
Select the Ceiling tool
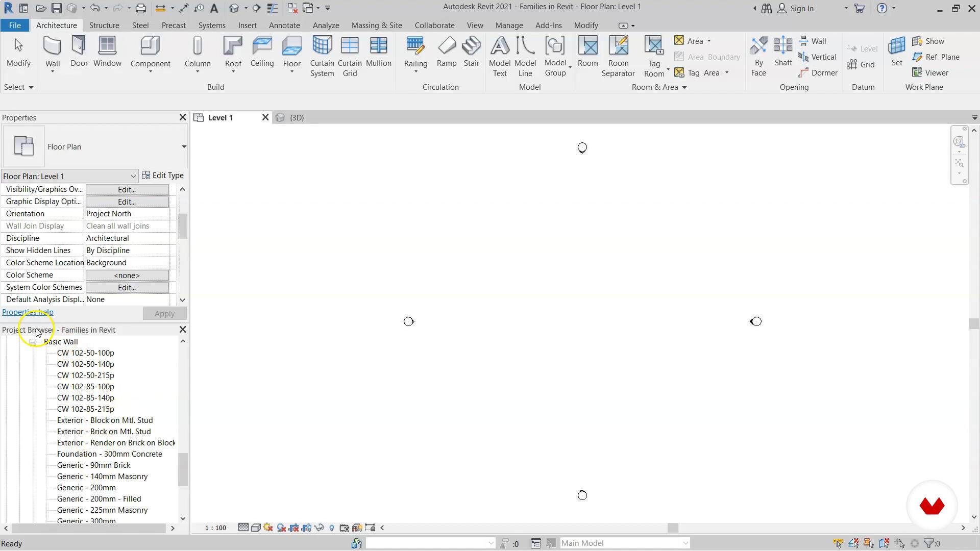pyautogui.click(x=262, y=52)
